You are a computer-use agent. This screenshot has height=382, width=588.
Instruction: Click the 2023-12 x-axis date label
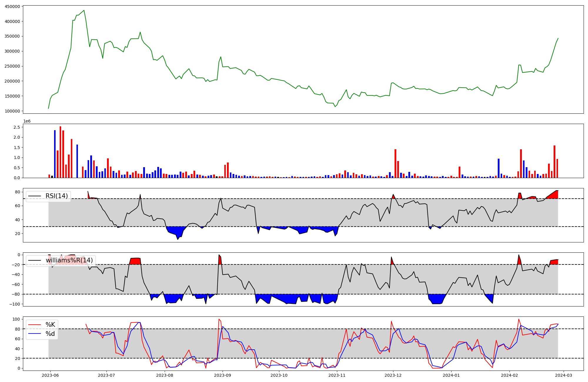(x=393, y=375)
